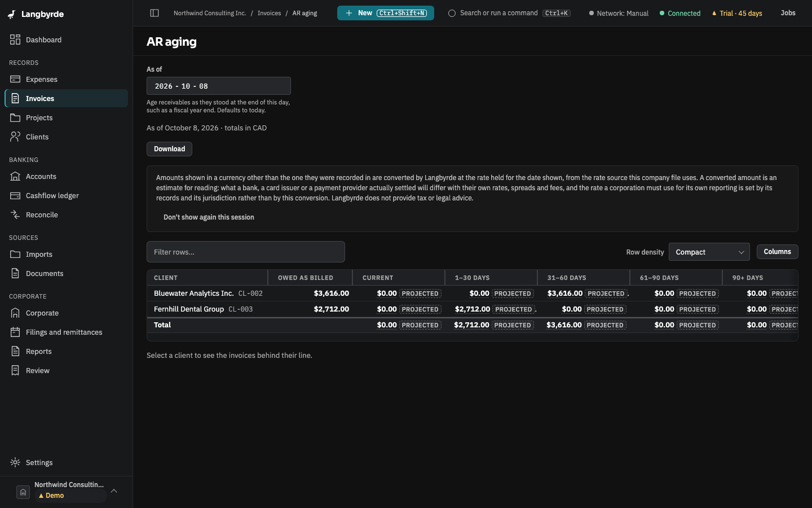Click the Projects folder icon
The height and width of the screenshot is (508, 812).
[x=15, y=117]
